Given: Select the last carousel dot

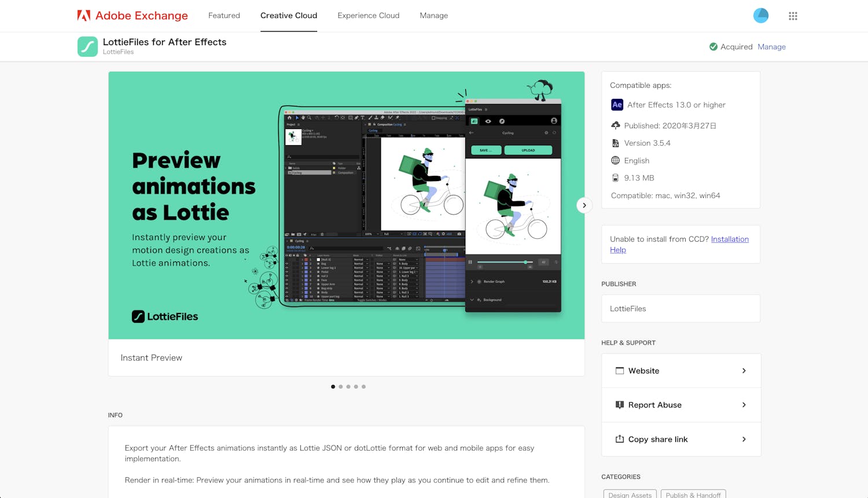Looking at the screenshot, I should point(363,386).
